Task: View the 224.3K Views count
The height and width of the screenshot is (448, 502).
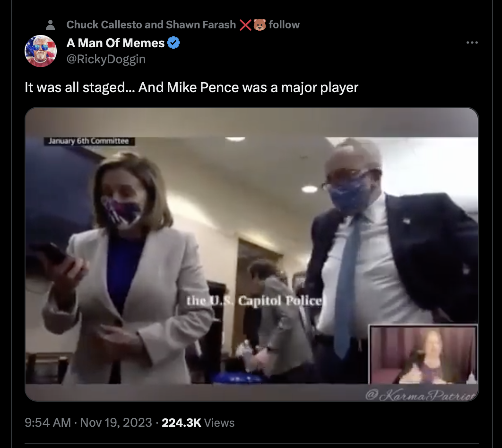Action: (198, 422)
